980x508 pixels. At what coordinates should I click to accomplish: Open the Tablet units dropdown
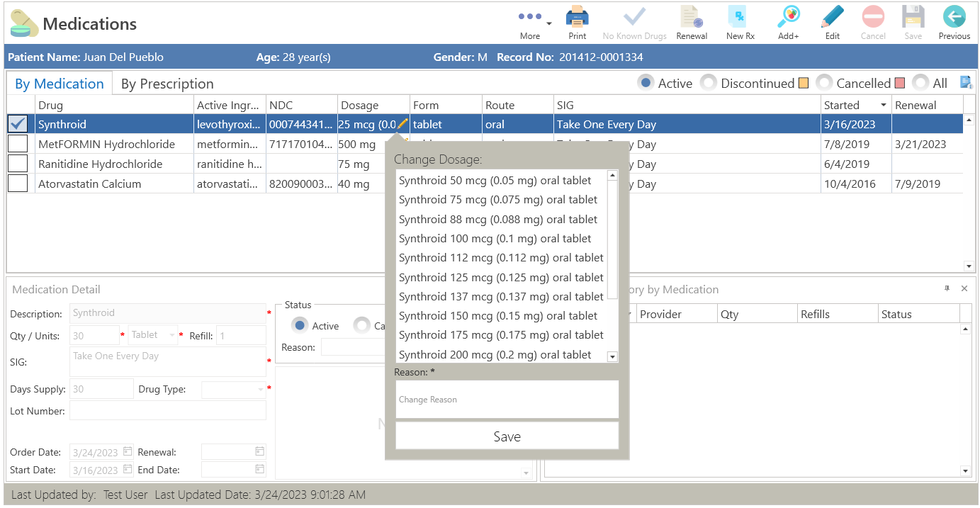[172, 335]
